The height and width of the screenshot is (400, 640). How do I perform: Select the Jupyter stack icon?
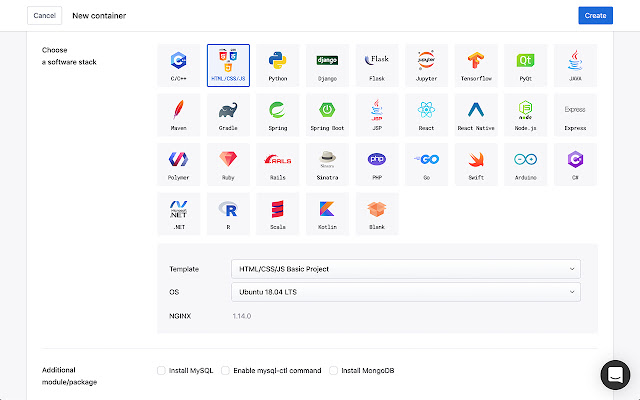point(427,65)
